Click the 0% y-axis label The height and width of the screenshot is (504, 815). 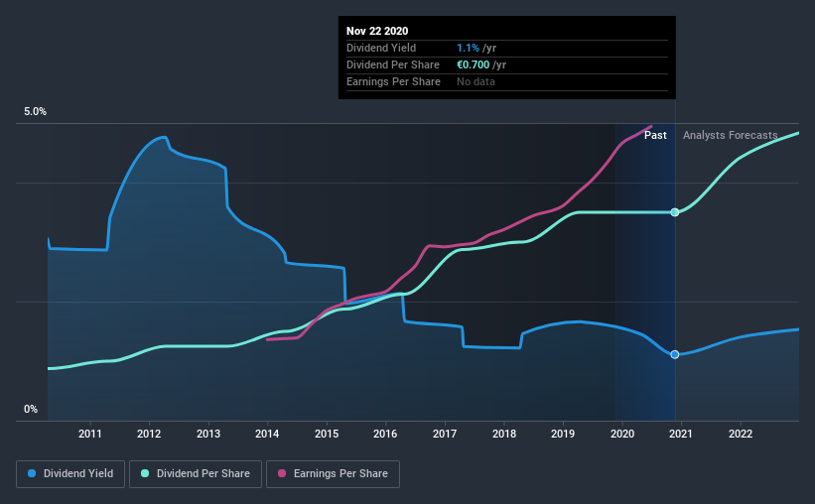[31, 410]
